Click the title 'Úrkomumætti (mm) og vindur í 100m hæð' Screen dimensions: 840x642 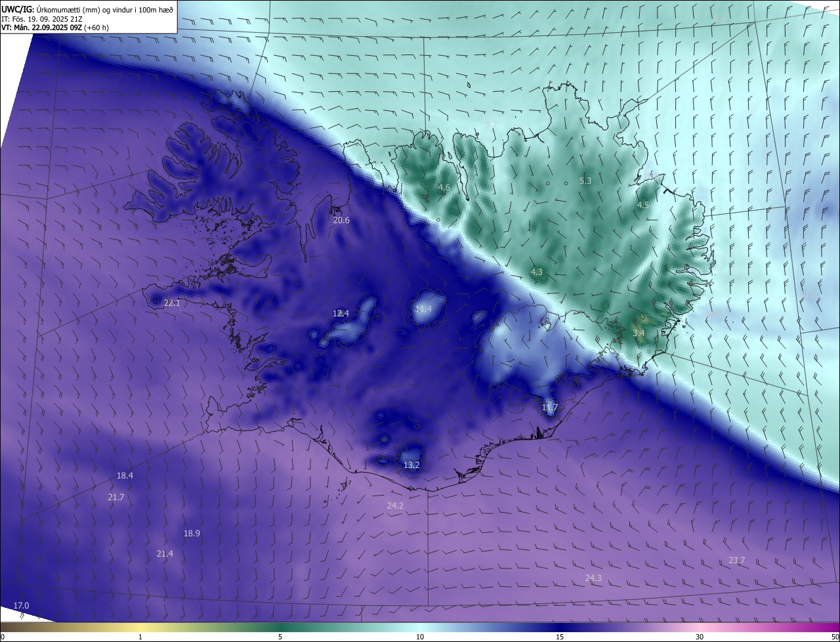pos(104,9)
